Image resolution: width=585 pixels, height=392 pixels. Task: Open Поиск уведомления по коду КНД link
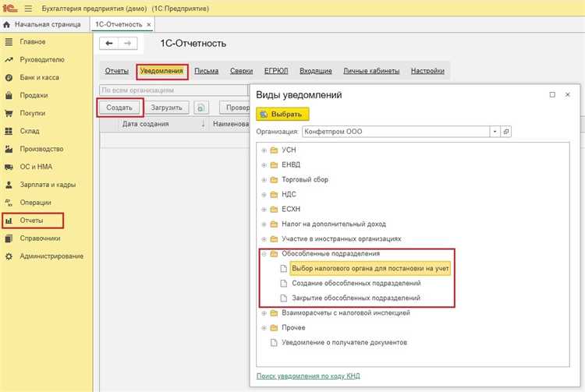(308, 376)
